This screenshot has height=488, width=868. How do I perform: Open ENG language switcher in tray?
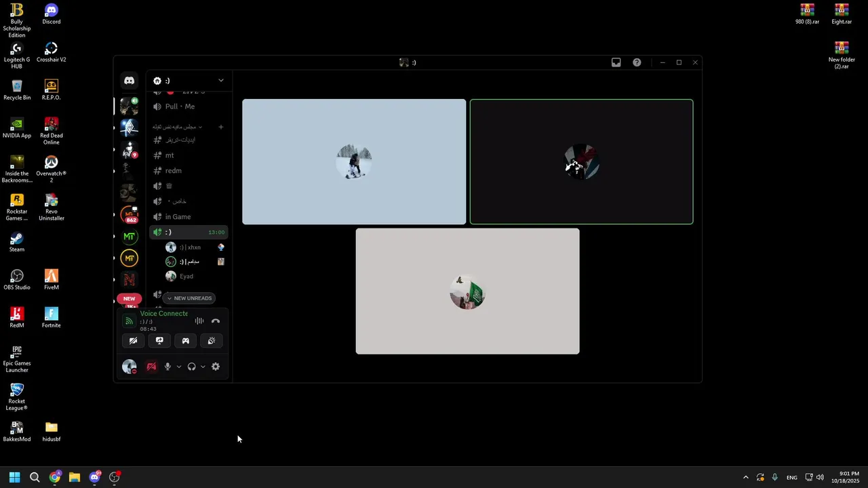point(791,477)
